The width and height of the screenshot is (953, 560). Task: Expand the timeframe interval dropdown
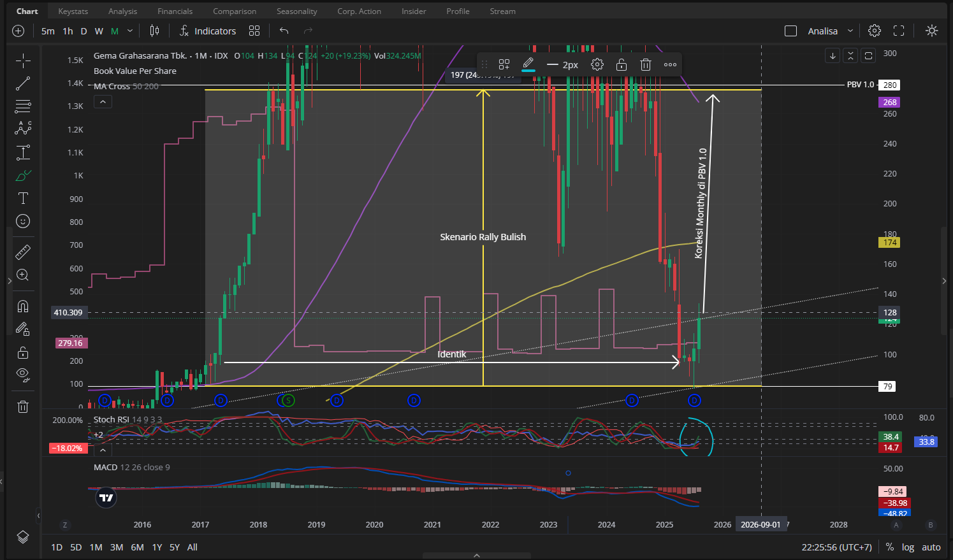(x=130, y=31)
